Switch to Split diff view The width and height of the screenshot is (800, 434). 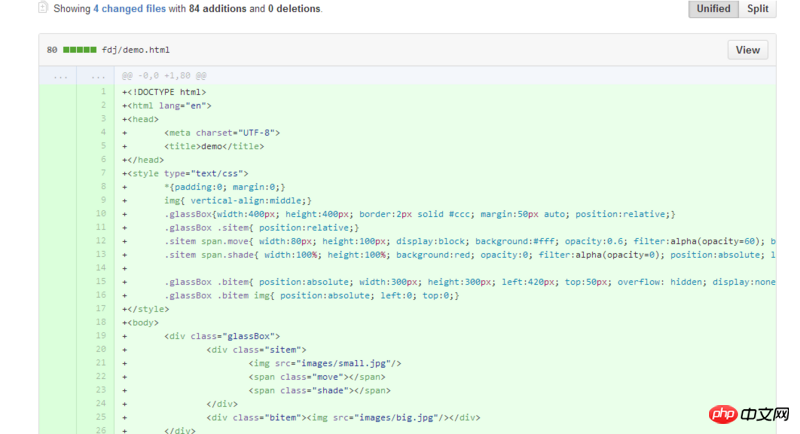(x=758, y=9)
